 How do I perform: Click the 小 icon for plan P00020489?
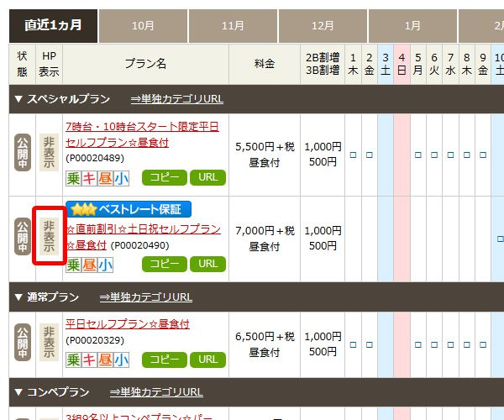click(121, 178)
